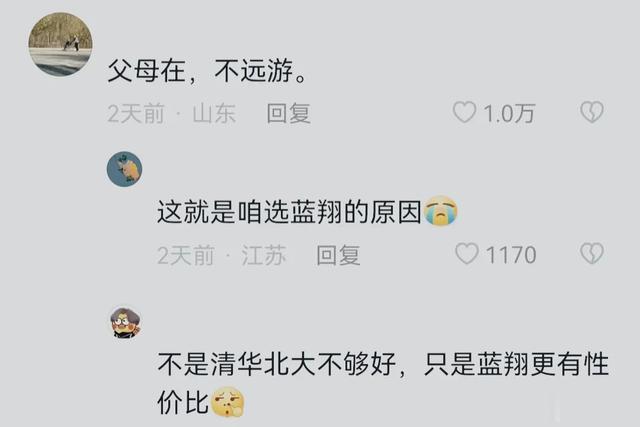Screen dimensions: 640x427
Task: Open the landscape photo avatar profile
Action: click(60, 44)
